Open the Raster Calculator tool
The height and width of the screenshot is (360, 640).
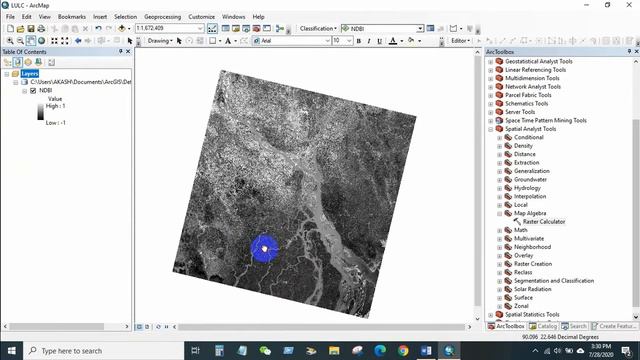pyautogui.click(x=544, y=222)
